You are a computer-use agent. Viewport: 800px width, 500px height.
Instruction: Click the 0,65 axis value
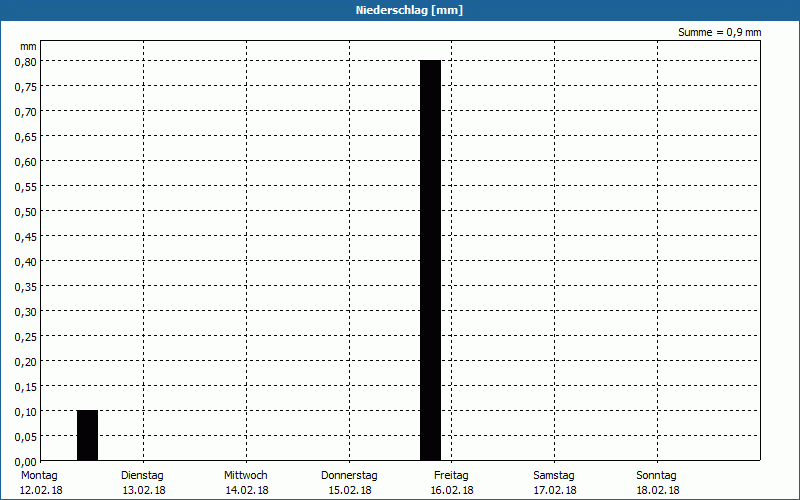tap(26, 137)
